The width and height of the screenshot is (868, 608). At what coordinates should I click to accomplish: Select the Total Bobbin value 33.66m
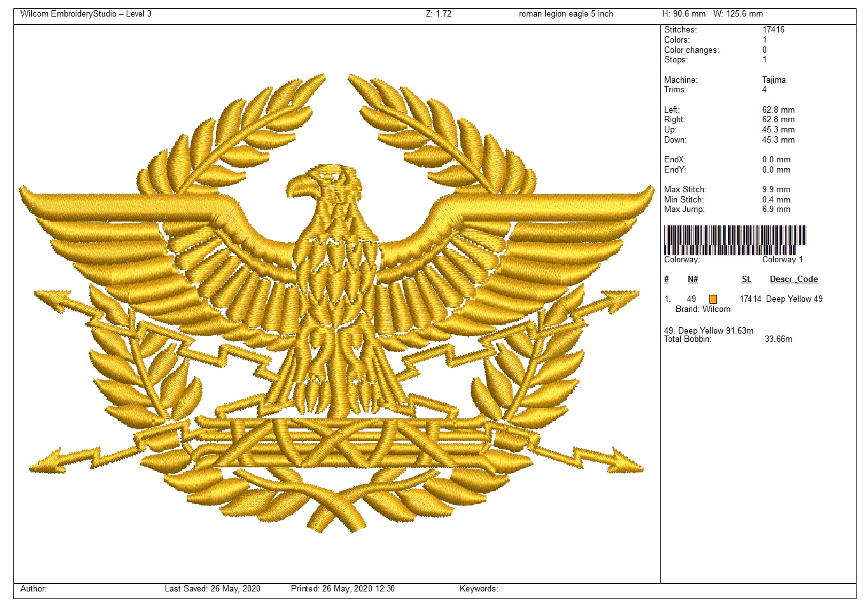[778, 339]
